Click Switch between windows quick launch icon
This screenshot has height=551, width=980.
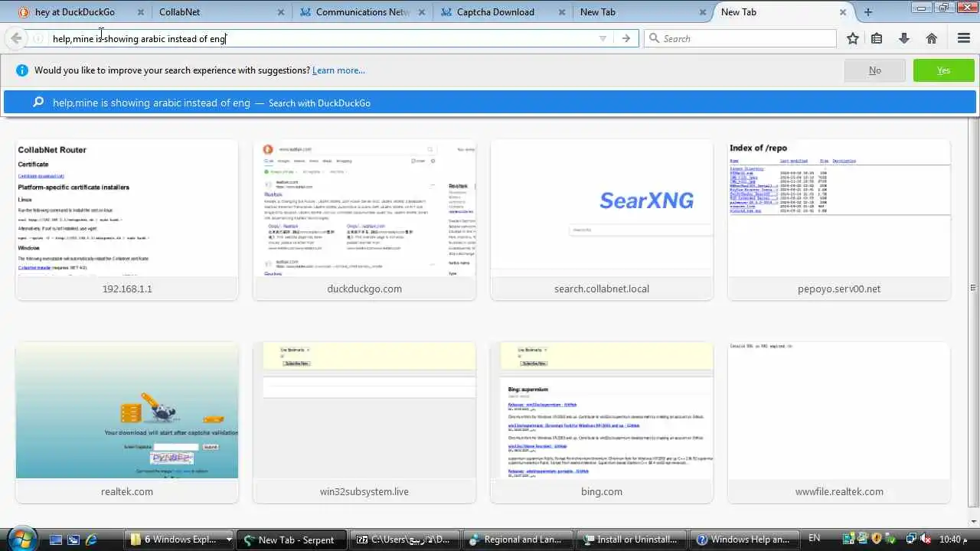click(x=73, y=540)
